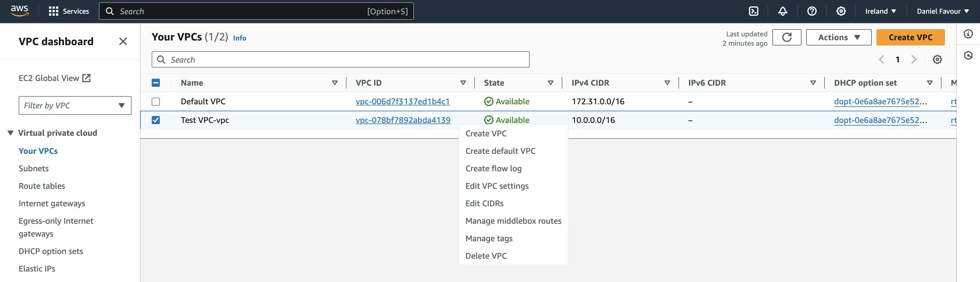Select Manage middlebox routes menu item

point(513,221)
